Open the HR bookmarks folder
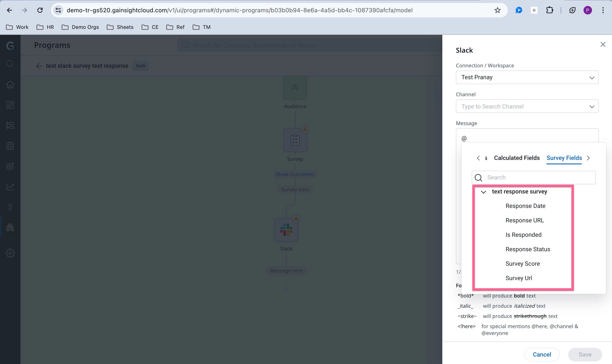Viewport: 612px width, 364px height. point(45,27)
